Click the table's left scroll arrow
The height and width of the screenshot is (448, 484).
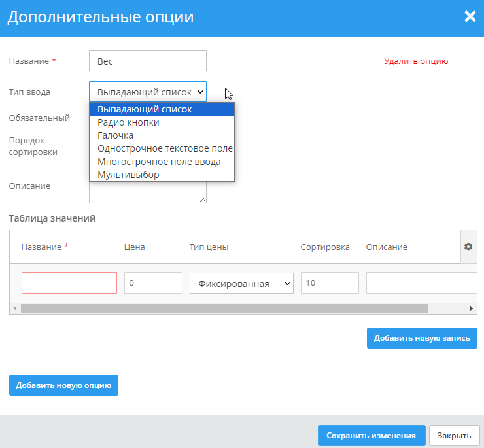pyautogui.click(x=14, y=308)
